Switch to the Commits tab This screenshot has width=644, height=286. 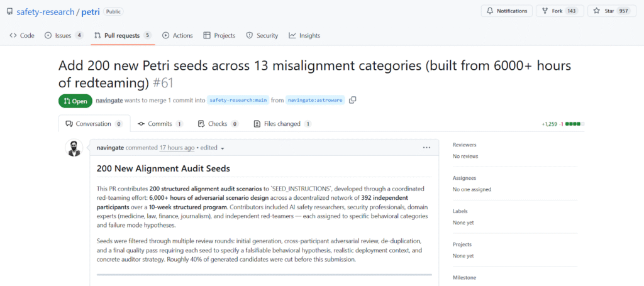pos(160,124)
